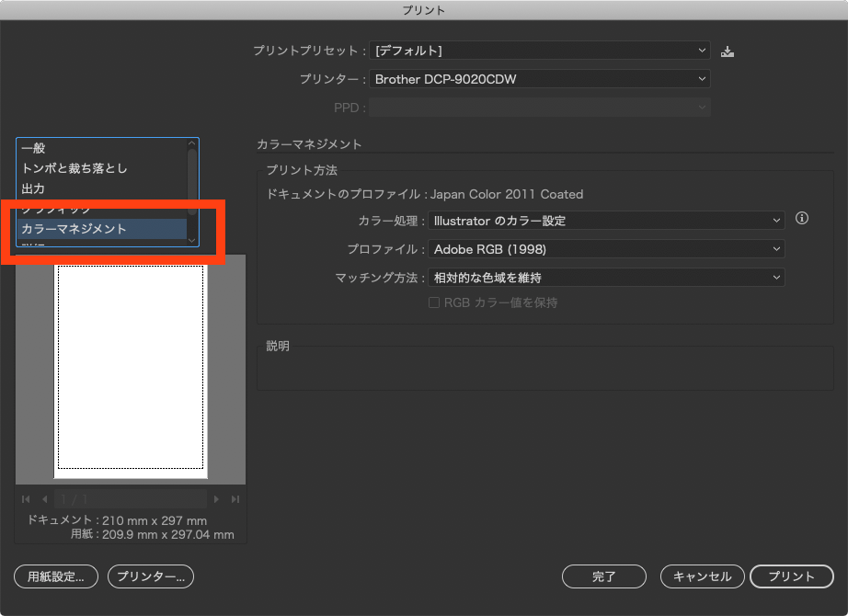
Task: Open the プロファイル dropdown Adobe RGB (1998)
Action: (606, 249)
